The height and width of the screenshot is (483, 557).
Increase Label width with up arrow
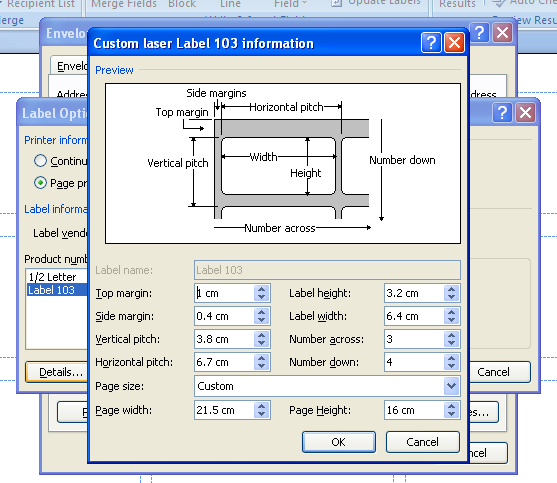[451, 312]
